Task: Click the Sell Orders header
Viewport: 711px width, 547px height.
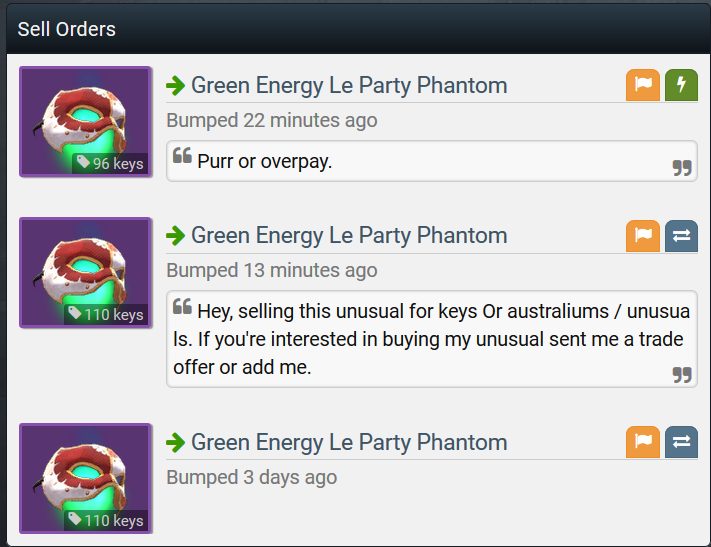Action: click(67, 29)
